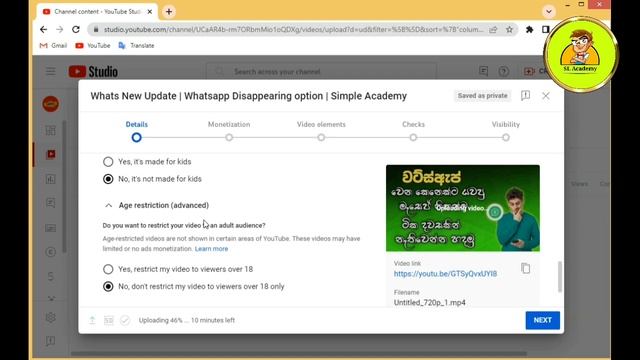
Task: Open the Chrome extensions puzzle icon
Action: point(529,29)
